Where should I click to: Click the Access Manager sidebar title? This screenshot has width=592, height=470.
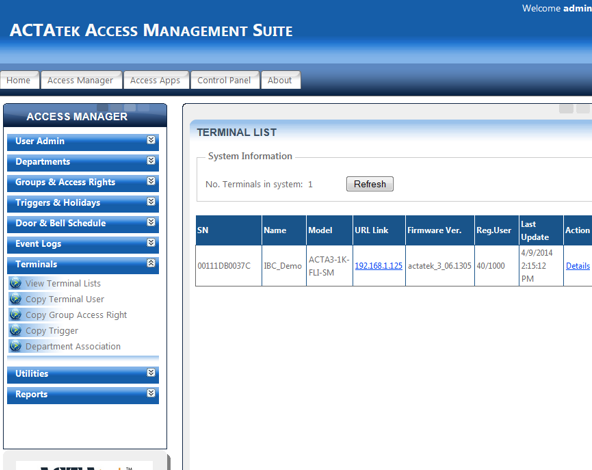(x=77, y=117)
